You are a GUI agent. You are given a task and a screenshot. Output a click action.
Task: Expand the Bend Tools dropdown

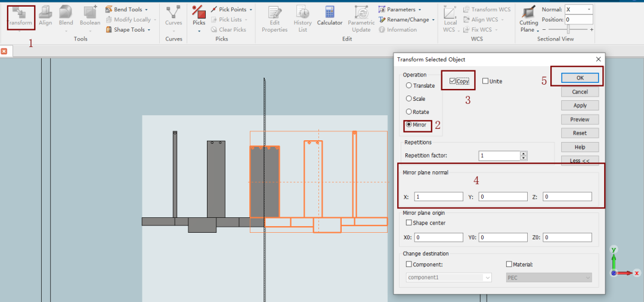point(127,10)
